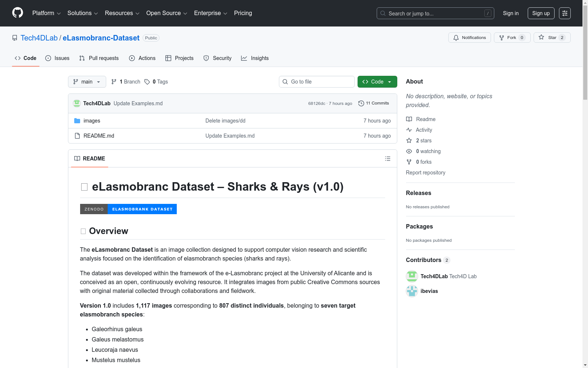This screenshot has height=368, width=588.
Task: Focus the Search or jump to field
Action: coord(435,13)
